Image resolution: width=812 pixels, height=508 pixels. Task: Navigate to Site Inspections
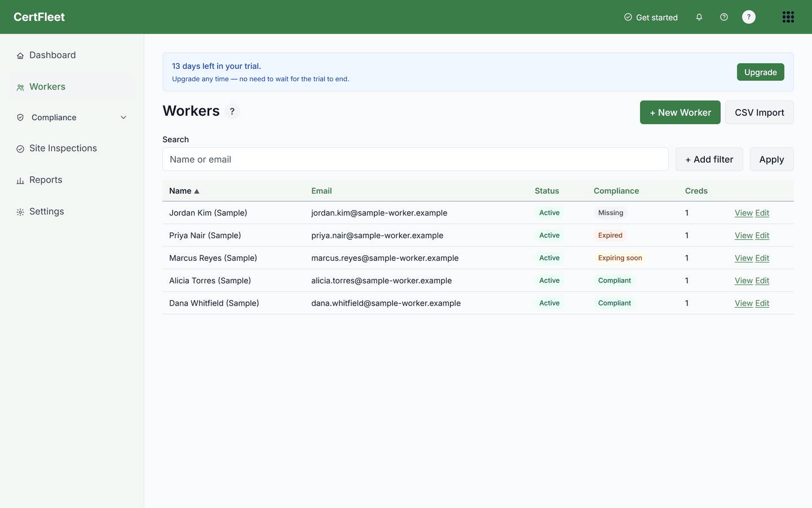(x=72, y=148)
